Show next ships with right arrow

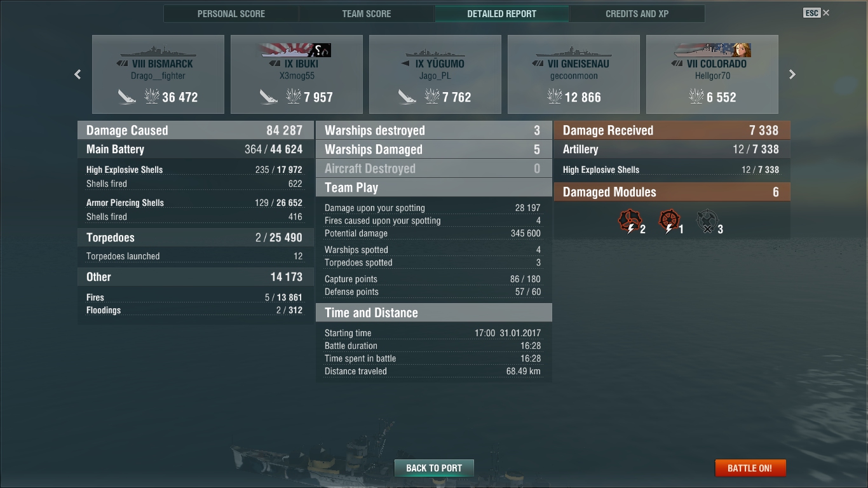click(x=792, y=74)
